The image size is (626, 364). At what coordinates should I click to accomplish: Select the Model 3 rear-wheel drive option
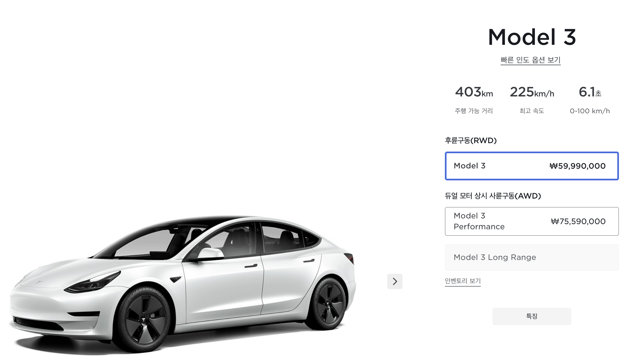532,166
